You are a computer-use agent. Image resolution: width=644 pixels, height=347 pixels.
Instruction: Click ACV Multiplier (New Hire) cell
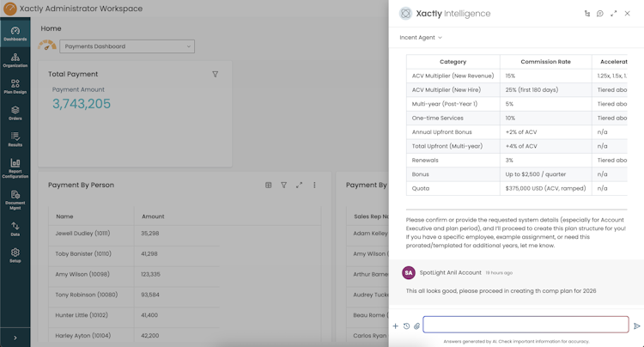[453, 89]
